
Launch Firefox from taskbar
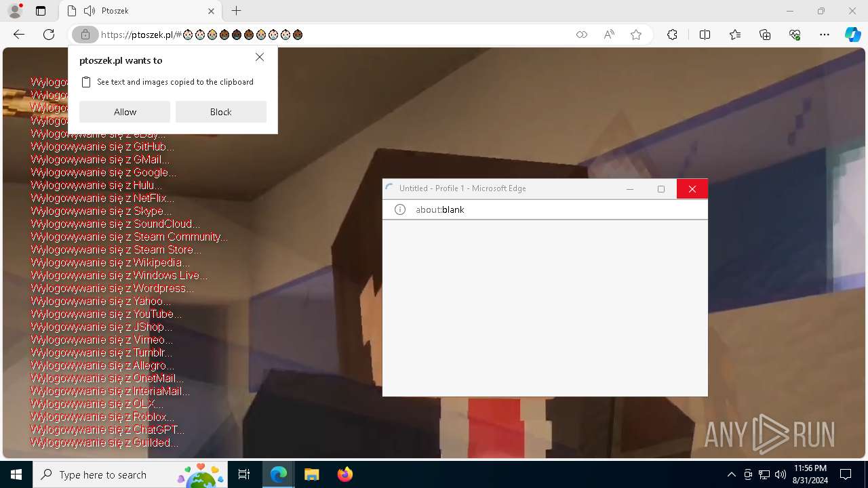click(x=344, y=474)
